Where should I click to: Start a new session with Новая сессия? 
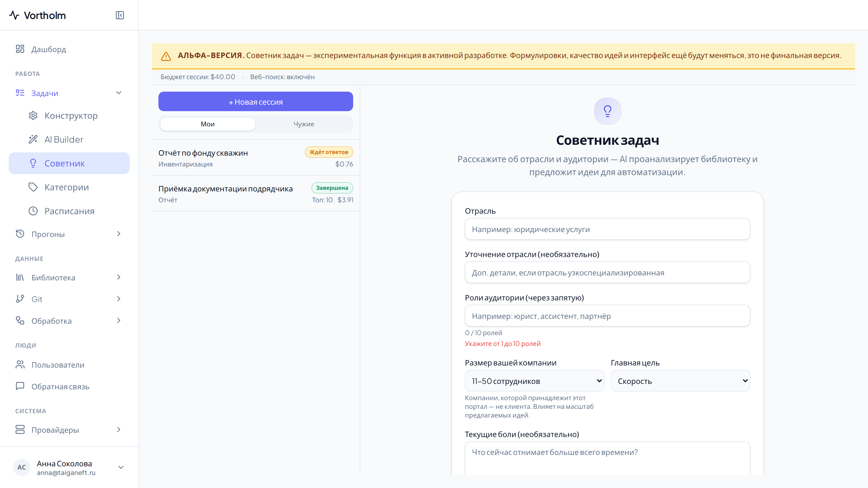(x=256, y=101)
